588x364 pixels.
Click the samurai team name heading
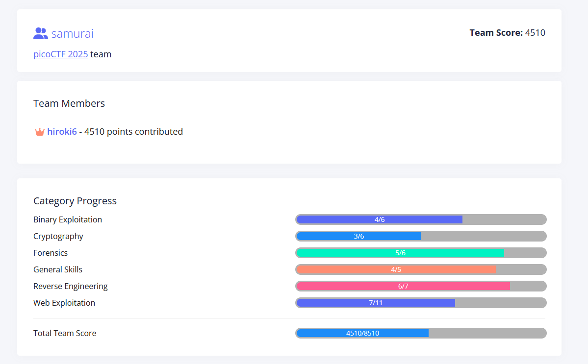(x=72, y=34)
